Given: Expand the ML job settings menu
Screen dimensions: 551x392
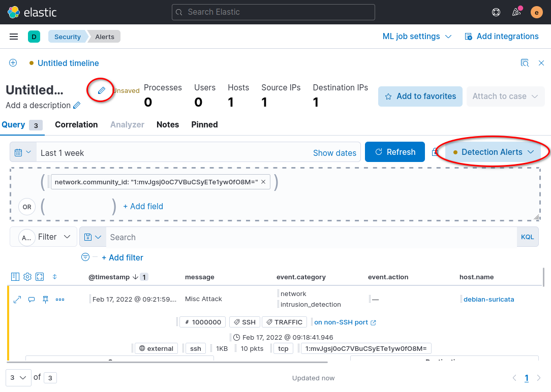Looking at the screenshot, I should [417, 37].
